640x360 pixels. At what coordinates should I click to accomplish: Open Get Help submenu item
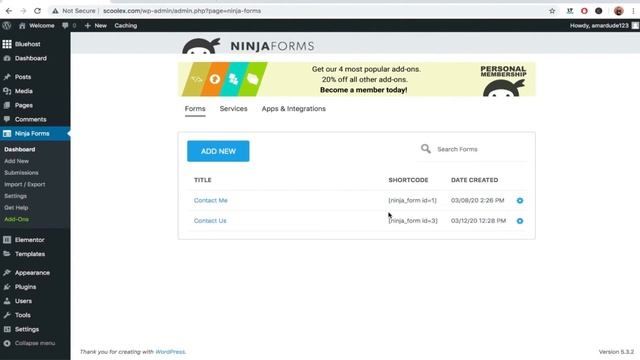pos(16,208)
